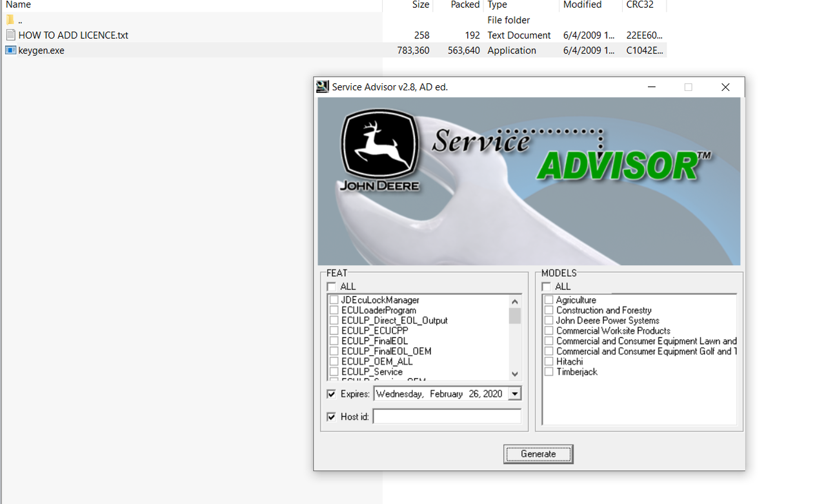Check the ECULP_FinalEOL option
The width and height of the screenshot is (826, 504).
(x=334, y=341)
